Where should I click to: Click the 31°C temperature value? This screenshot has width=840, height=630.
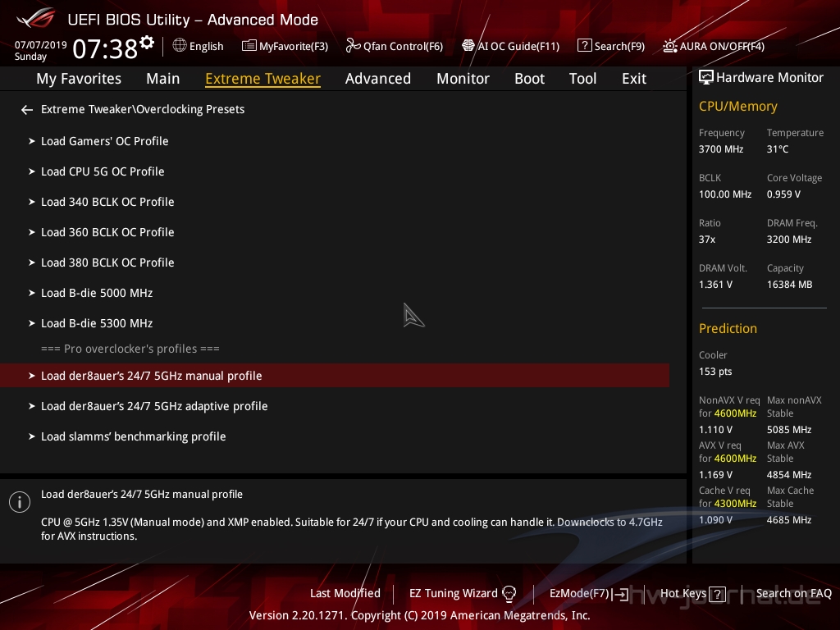(x=778, y=149)
